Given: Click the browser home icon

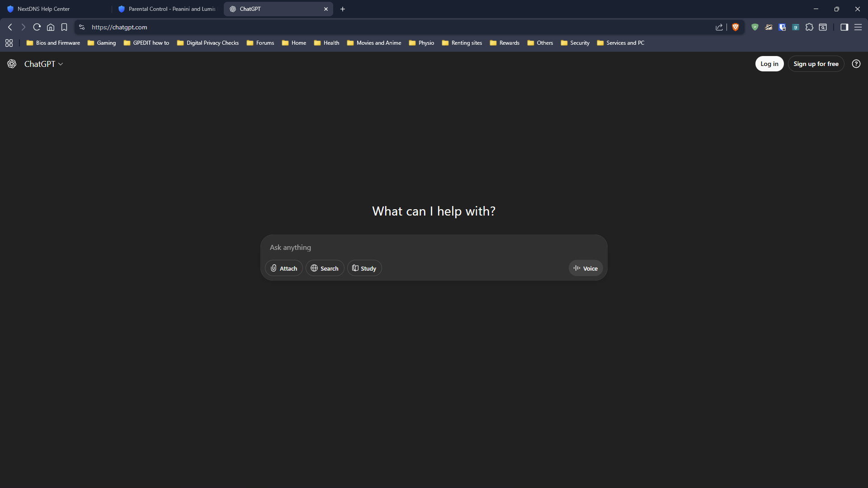Looking at the screenshot, I should pos(51,27).
